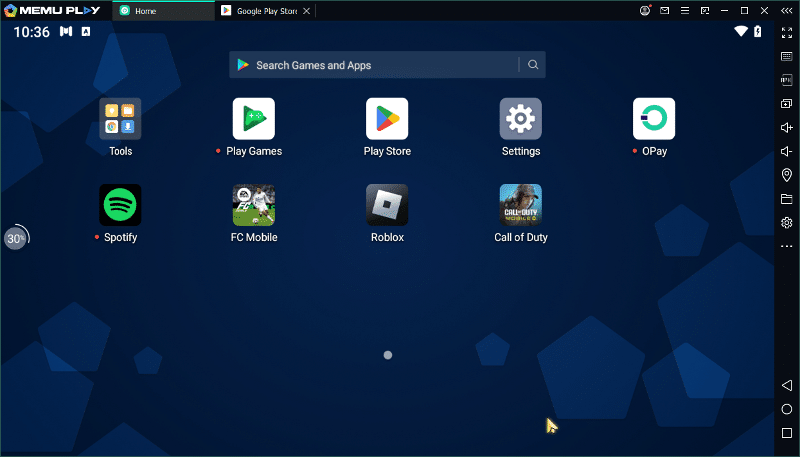Click the Search Games and Apps field
The image size is (800, 457).
tap(387, 65)
